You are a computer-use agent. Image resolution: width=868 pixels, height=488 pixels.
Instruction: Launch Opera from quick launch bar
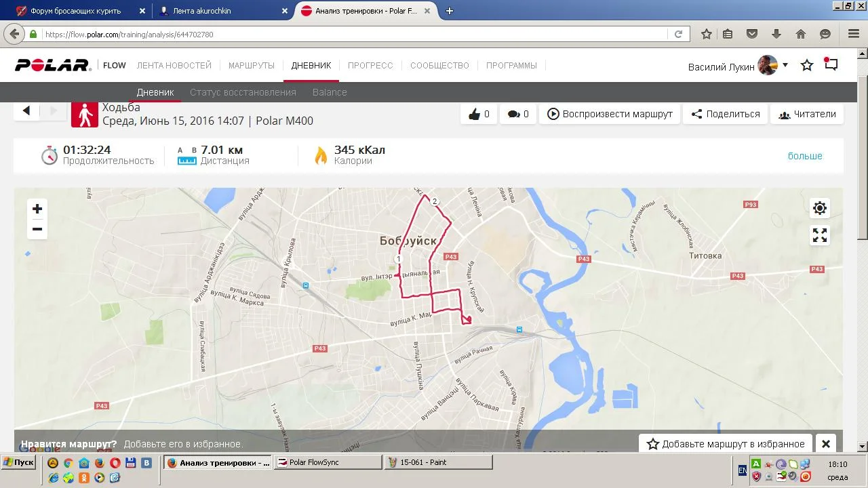tap(115, 463)
